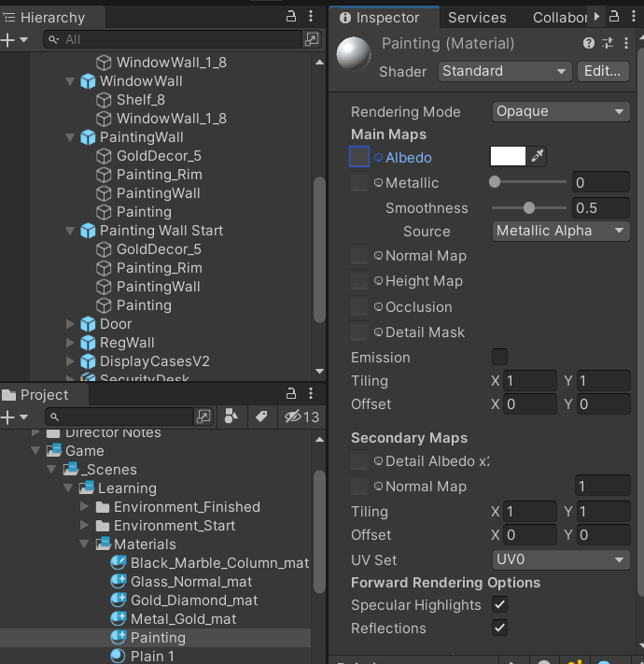Adjust the Smoothness slider handle
The image size is (644, 664).
point(529,207)
